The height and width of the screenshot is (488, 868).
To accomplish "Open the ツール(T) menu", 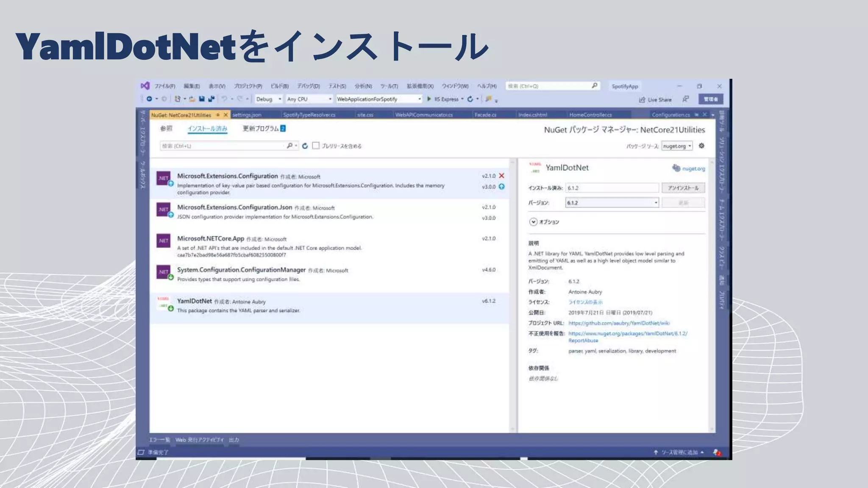I will pos(389,86).
